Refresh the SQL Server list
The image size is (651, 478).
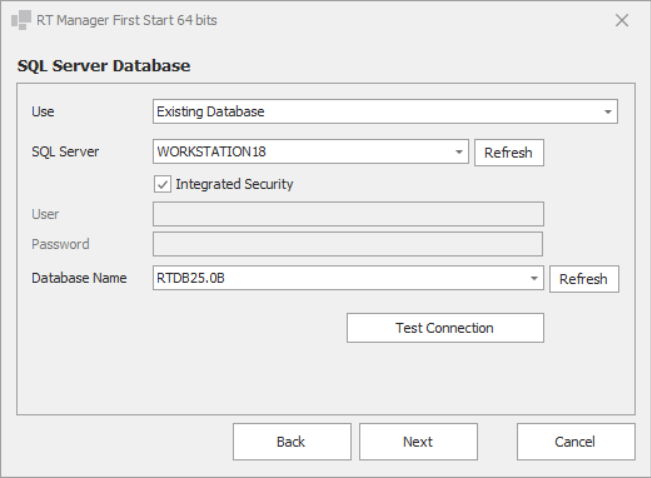508,153
